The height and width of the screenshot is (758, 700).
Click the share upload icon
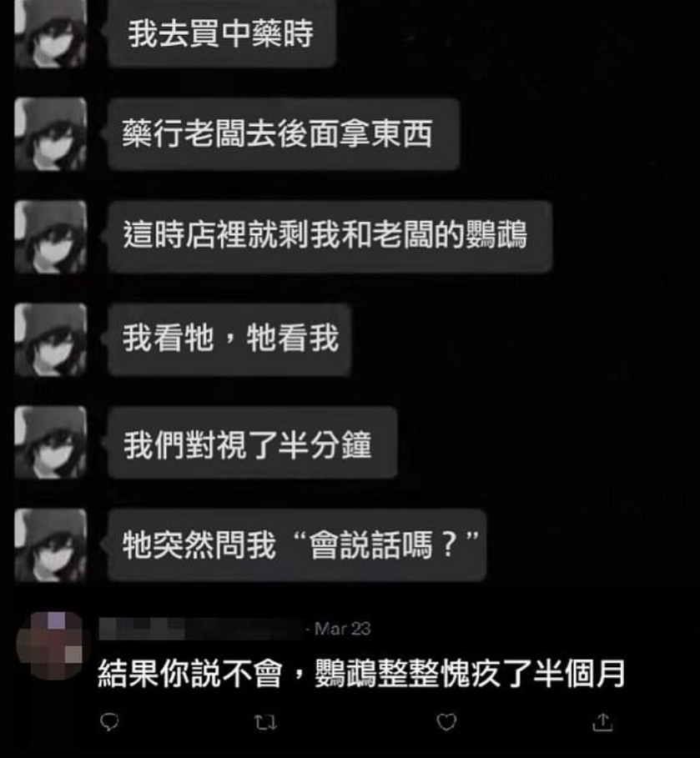click(x=602, y=722)
